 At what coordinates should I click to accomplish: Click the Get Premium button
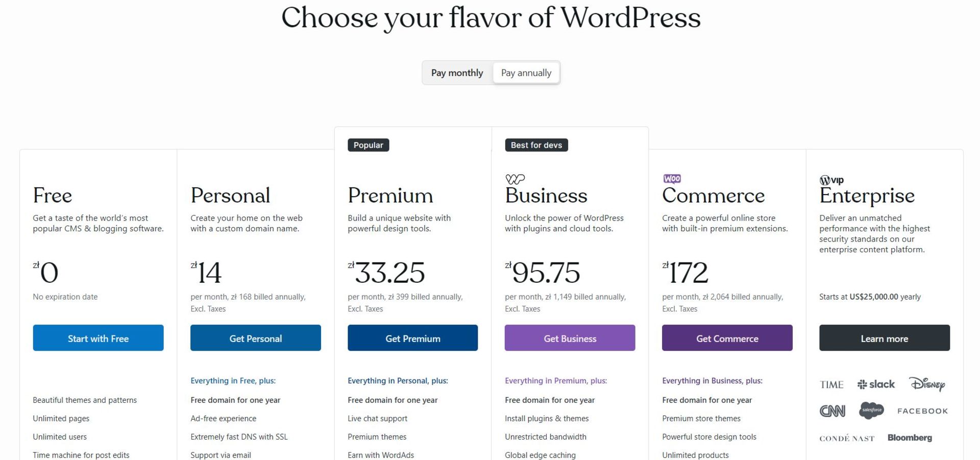pyautogui.click(x=412, y=338)
